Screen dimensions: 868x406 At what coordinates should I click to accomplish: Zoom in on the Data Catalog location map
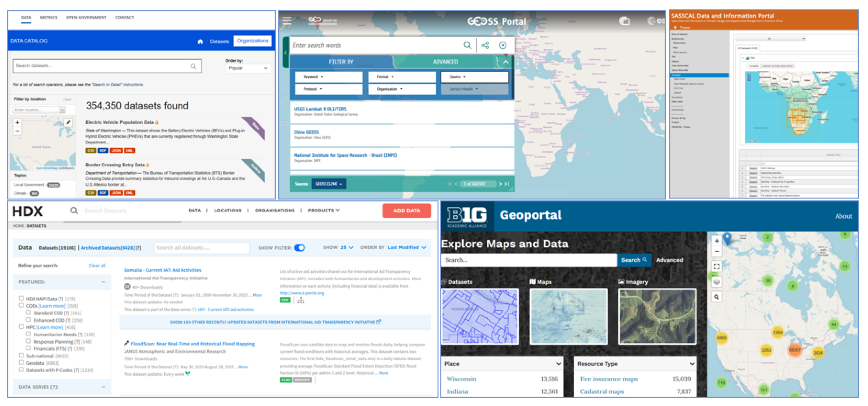(x=18, y=122)
